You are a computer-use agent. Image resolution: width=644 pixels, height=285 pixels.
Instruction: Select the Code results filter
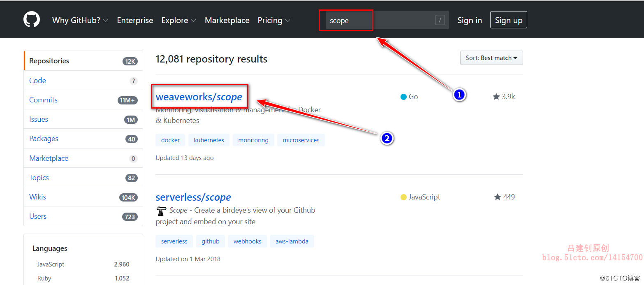tap(83, 80)
